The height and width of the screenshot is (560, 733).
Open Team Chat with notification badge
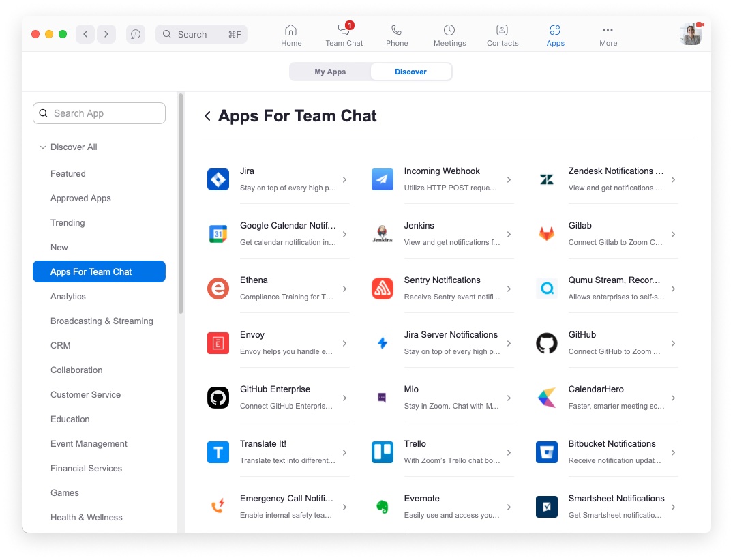pyautogui.click(x=344, y=34)
